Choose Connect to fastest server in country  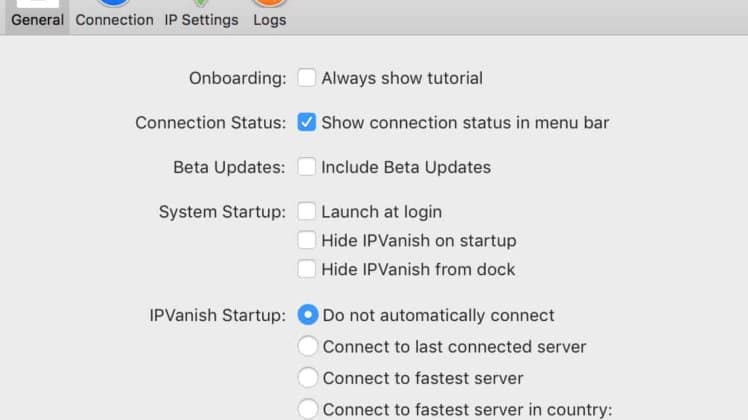pyautogui.click(x=308, y=410)
